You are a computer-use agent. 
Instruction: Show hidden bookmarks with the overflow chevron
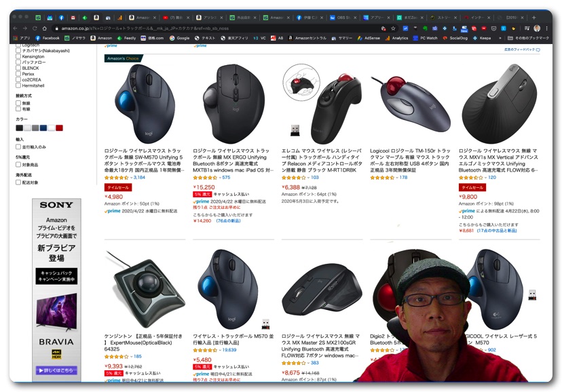[x=500, y=38]
